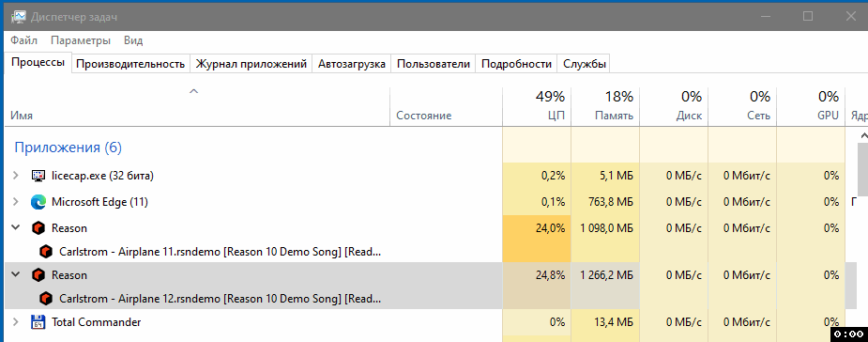
Task: Click the Reason icon with 24,8% CPU
Action: coord(38,275)
